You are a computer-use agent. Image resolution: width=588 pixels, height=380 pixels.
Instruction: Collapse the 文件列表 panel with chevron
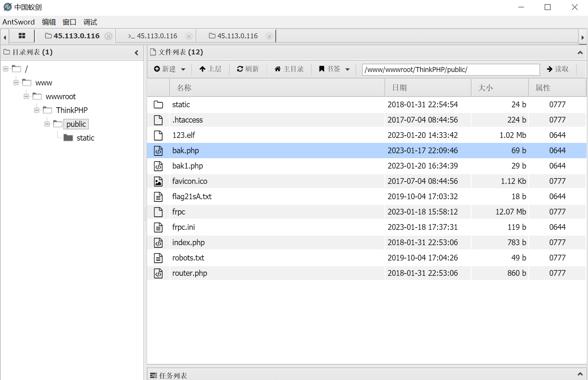click(580, 52)
